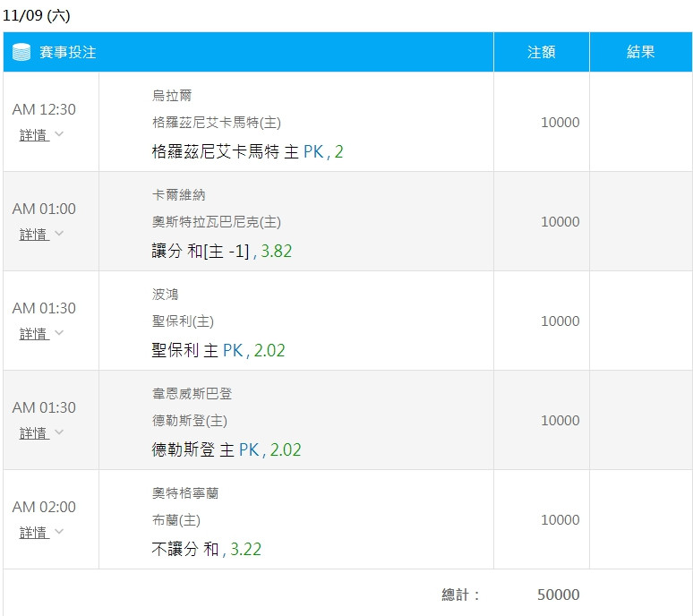693x616 pixels.
Task: Click the 注額 column header
Action: coord(542,52)
